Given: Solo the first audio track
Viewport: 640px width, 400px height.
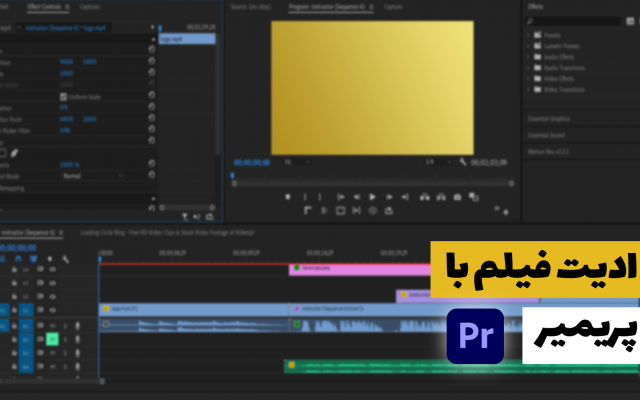Looking at the screenshot, I should 65,326.
